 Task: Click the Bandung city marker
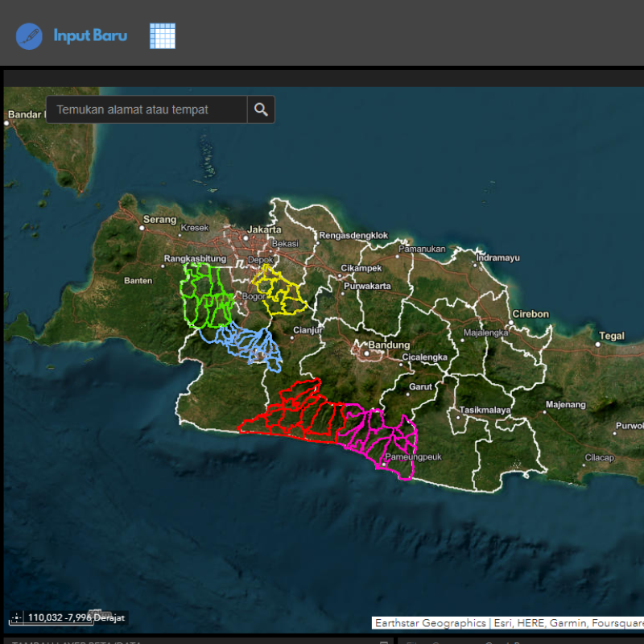(x=366, y=352)
